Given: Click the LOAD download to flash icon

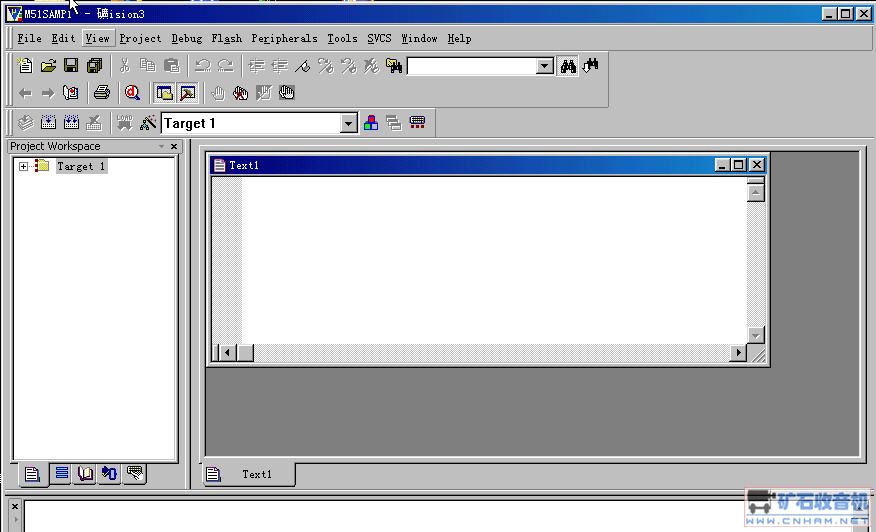Looking at the screenshot, I should [x=125, y=122].
